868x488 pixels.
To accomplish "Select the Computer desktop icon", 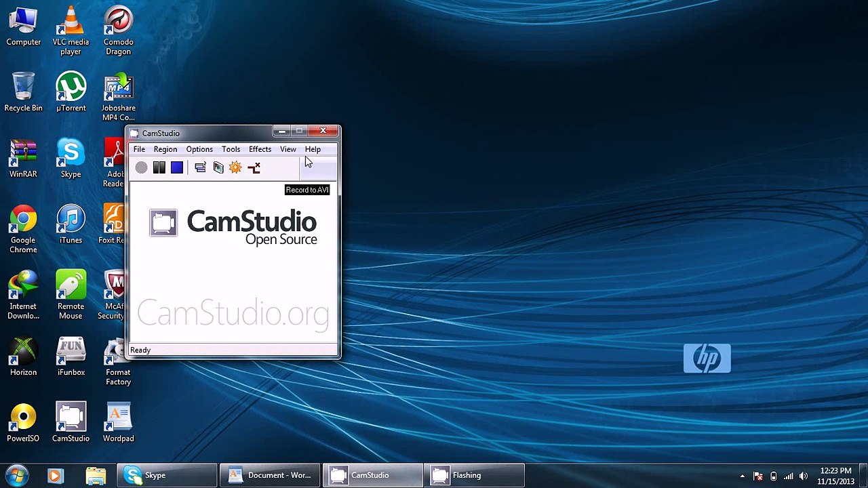I will 24,27.
